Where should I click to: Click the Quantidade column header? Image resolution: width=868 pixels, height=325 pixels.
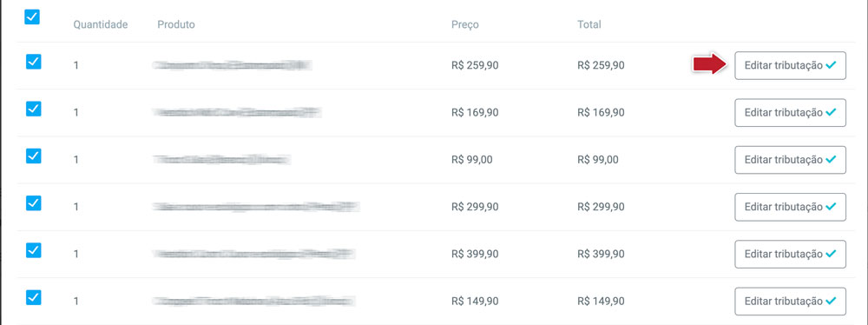tap(101, 24)
